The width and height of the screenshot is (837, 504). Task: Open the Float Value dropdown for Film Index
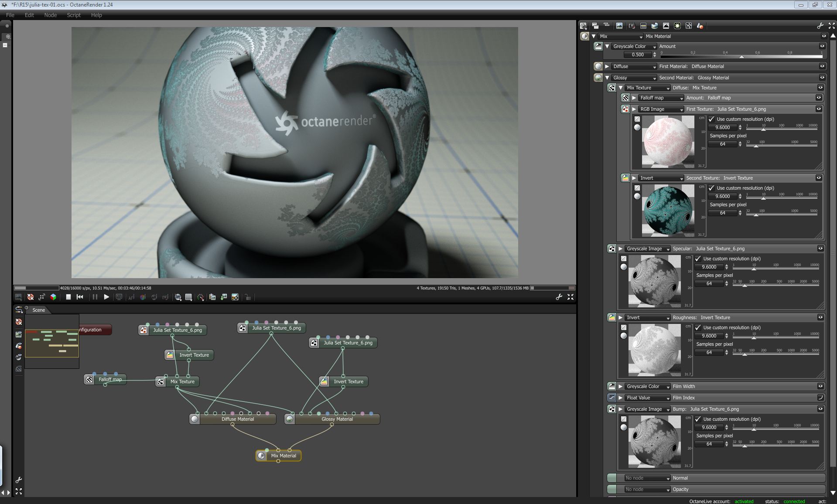[x=647, y=398]
